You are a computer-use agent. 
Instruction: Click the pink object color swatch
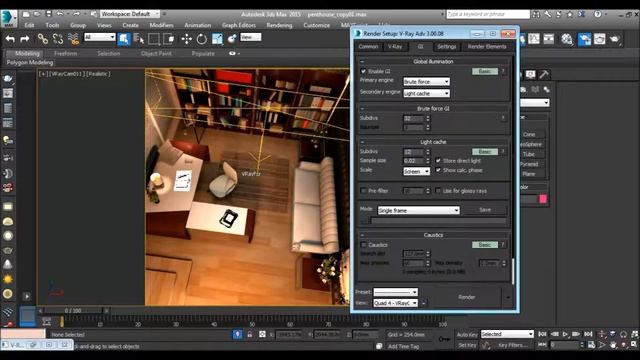point(543,199)
